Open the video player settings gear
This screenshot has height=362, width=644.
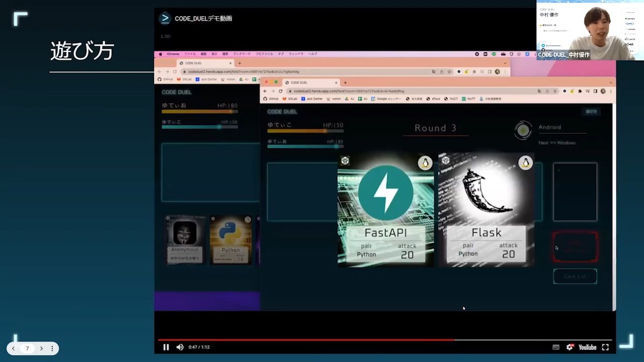pos(570,347)
